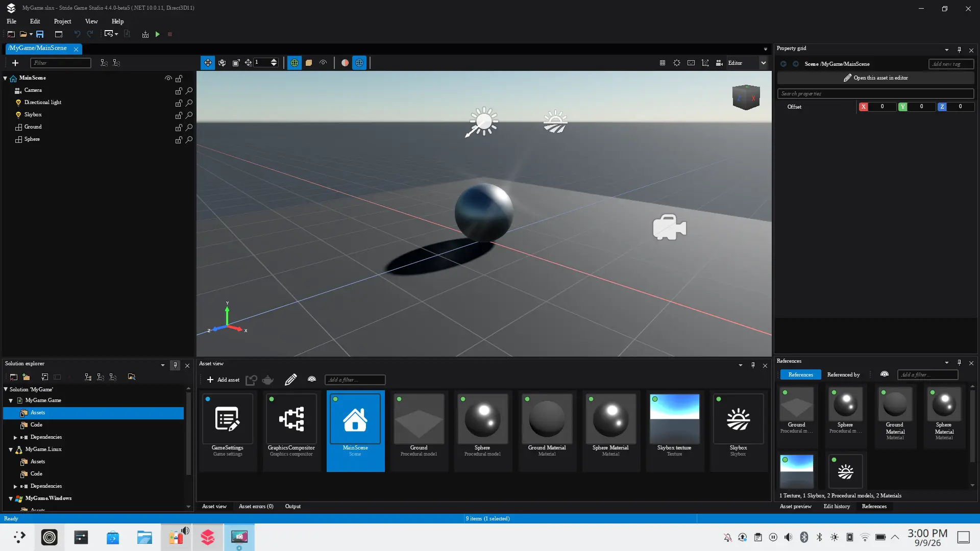Viewport: 980px width, 551px height.
Task: Select the scale gizmo tool in the scene toolbar
Action: tap(236, 63)
